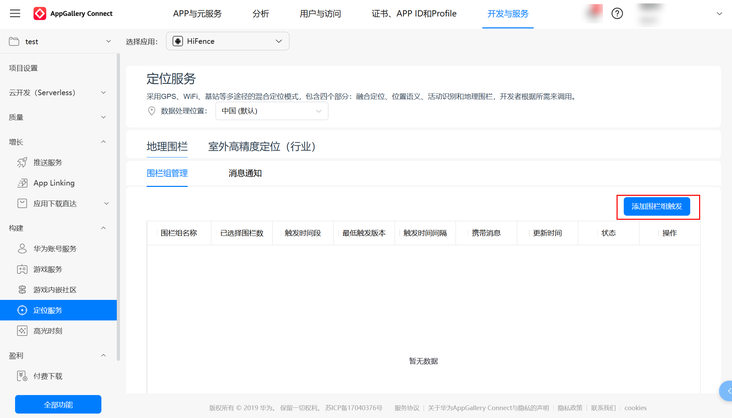
Task: Switch to the 分析 top menu
Action: click(x=260, y=14)
